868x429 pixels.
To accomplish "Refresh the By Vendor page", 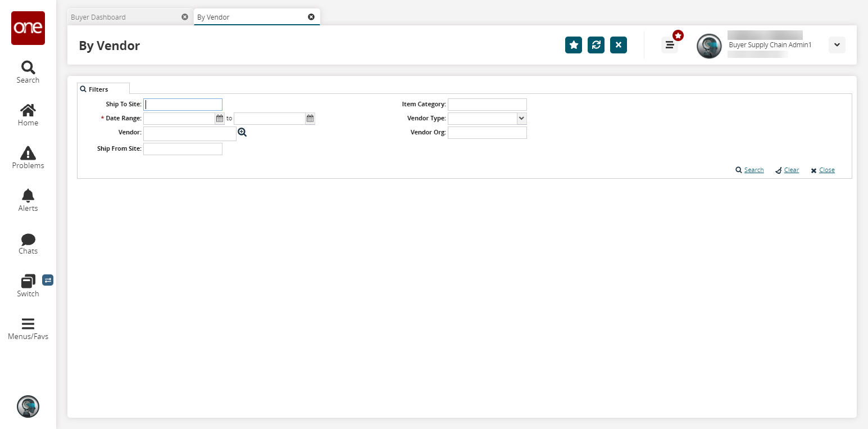I will coord(596,45).
